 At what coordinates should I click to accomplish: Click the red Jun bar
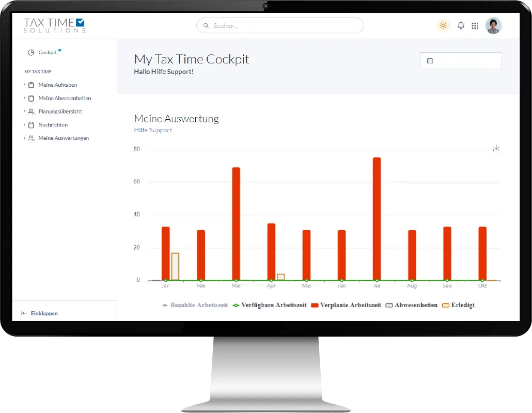(x=341, y=255)
